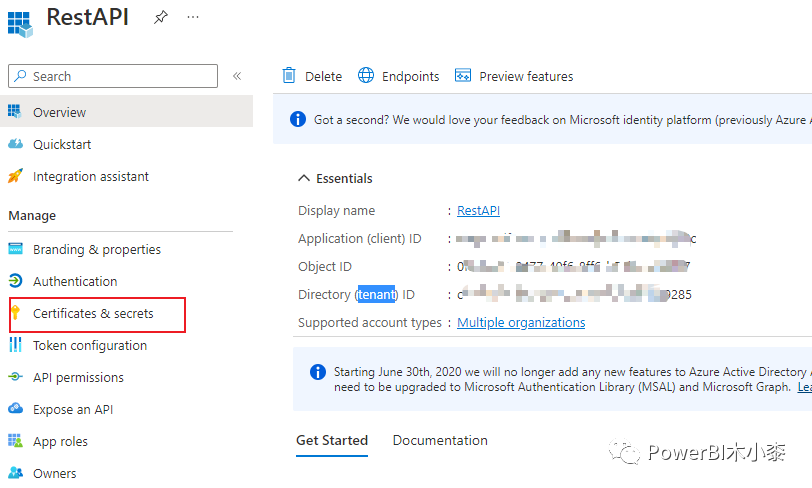Delete the RestAPI app registration
Image resolution: width=812 pixels, height=488 pixels.
pos(312,76)
